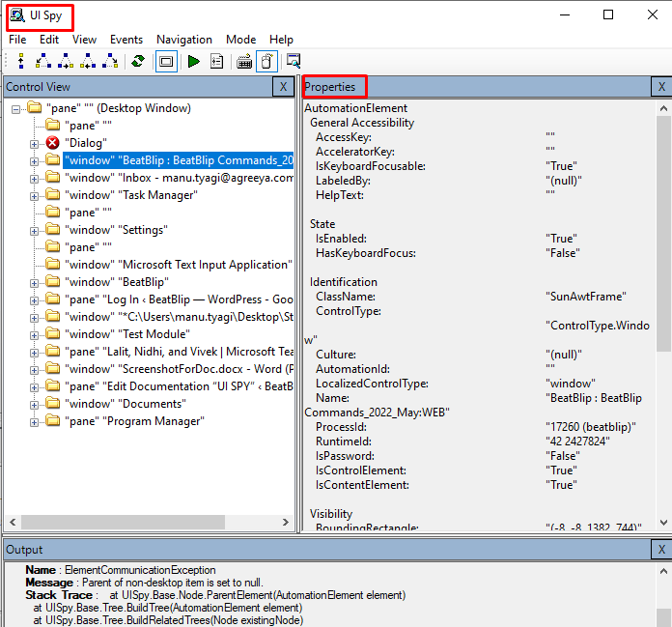This screenshot has height=627, width=672.
Task: Click navigate to first child icon
Action: click(x=42, y=62)
